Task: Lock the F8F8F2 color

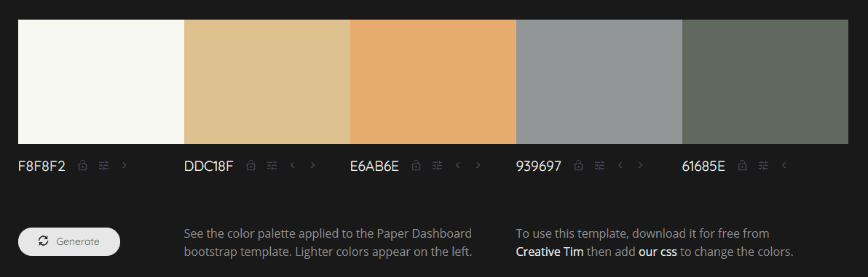Action: click(x=82, y=165)
